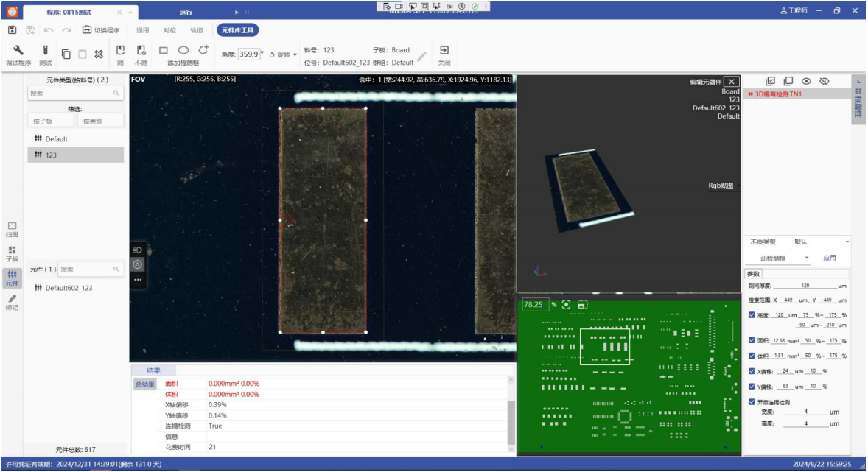Open the 此检测框 scope dropdown

pyautogui.click(x=785, y=258)
